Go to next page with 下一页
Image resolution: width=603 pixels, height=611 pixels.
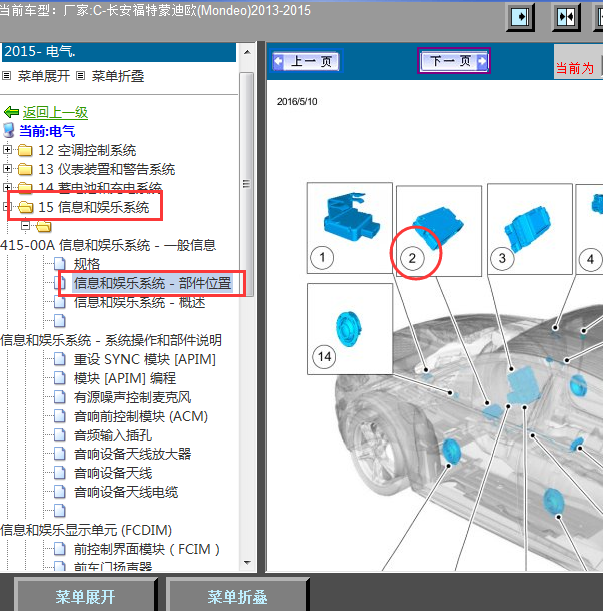point(454,61)
